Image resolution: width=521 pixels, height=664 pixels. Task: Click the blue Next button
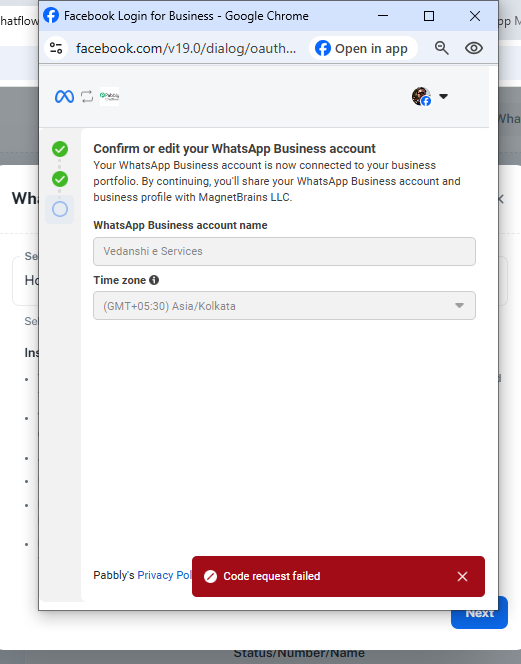(479, 612)
